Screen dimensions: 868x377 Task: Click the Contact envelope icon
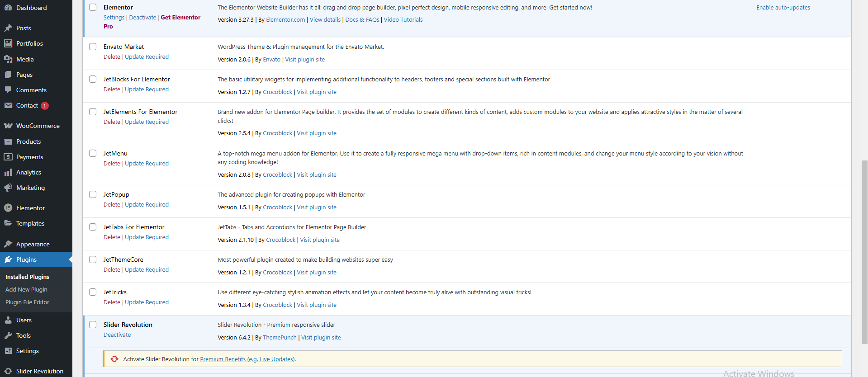click(8, 105)
